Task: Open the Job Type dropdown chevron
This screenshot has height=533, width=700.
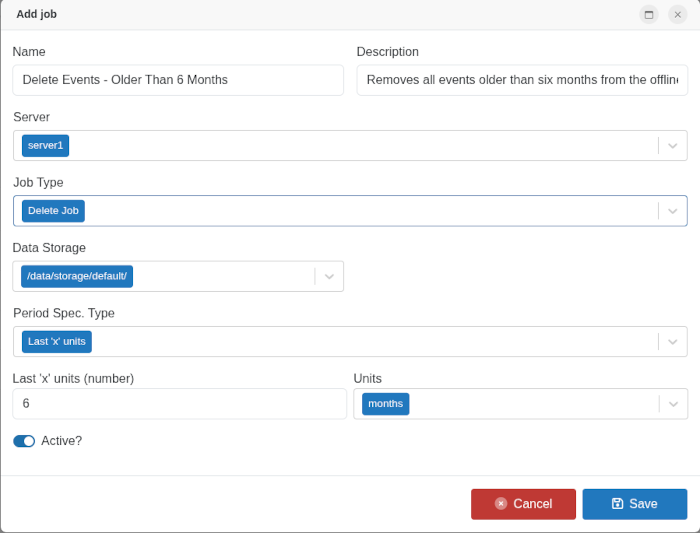Action: tap(673, 211)
